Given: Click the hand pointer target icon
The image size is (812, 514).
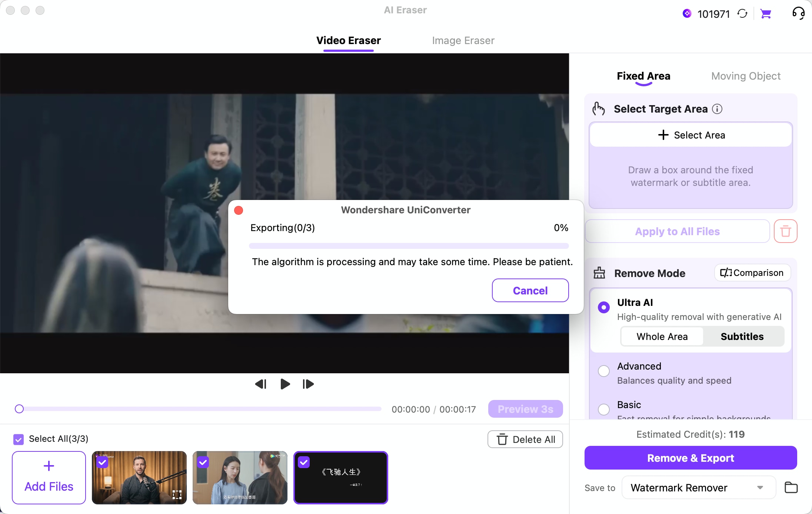Looking at the screenshot, I should 598,109.
